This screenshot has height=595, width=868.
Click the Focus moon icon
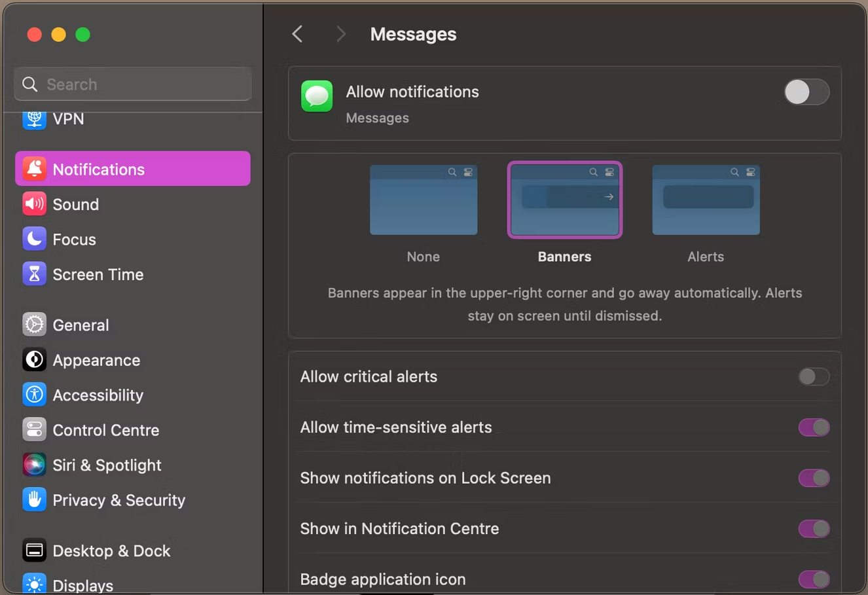(34, 239)
